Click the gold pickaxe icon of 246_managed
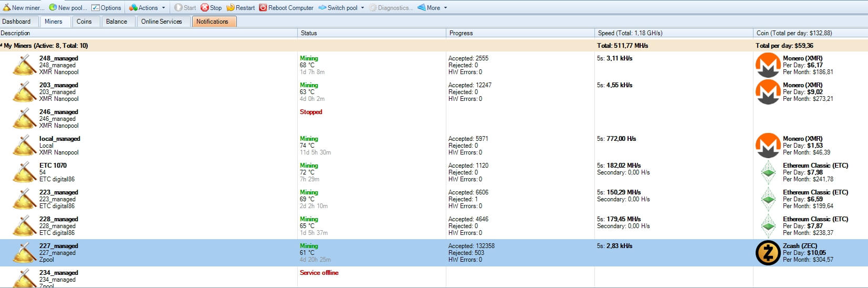Viewport: 868px width, 288px height. coord(24,119)
